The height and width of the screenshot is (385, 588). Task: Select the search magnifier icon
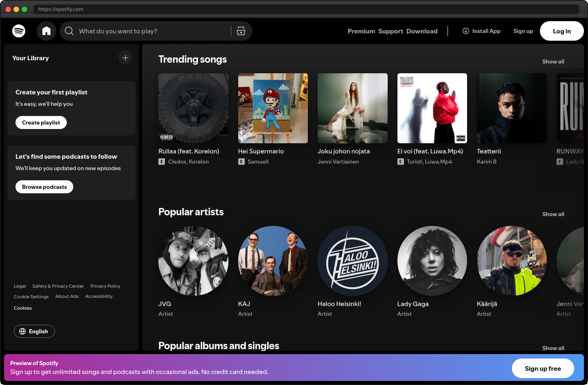pos(69,31)
